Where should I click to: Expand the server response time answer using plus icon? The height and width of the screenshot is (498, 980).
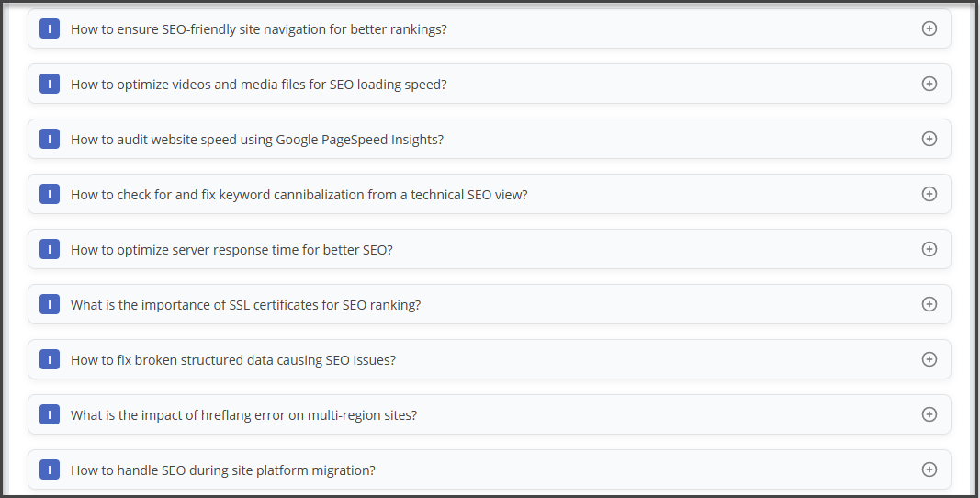click(x=929, y=249)
